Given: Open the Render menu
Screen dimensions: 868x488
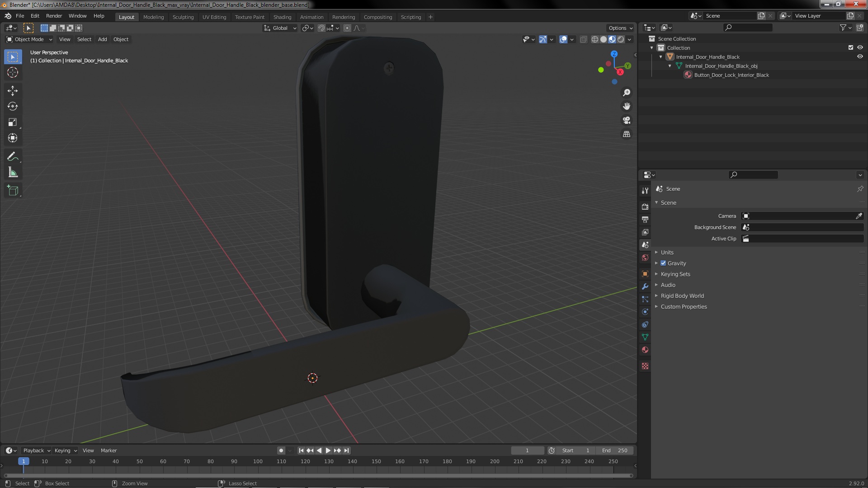Looking at the screenshot, I should click(x=54, y=16).
